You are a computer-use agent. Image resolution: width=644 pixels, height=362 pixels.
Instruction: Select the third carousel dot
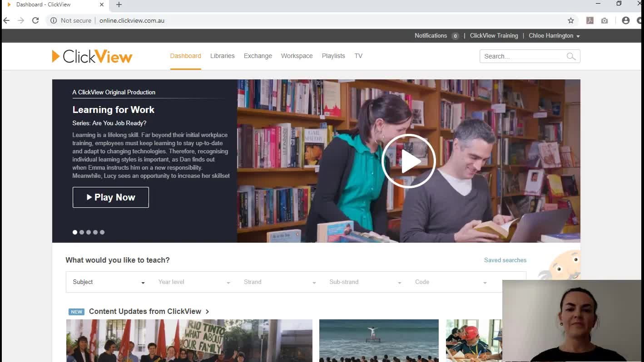pyautogui.click(x=89, y=232)
